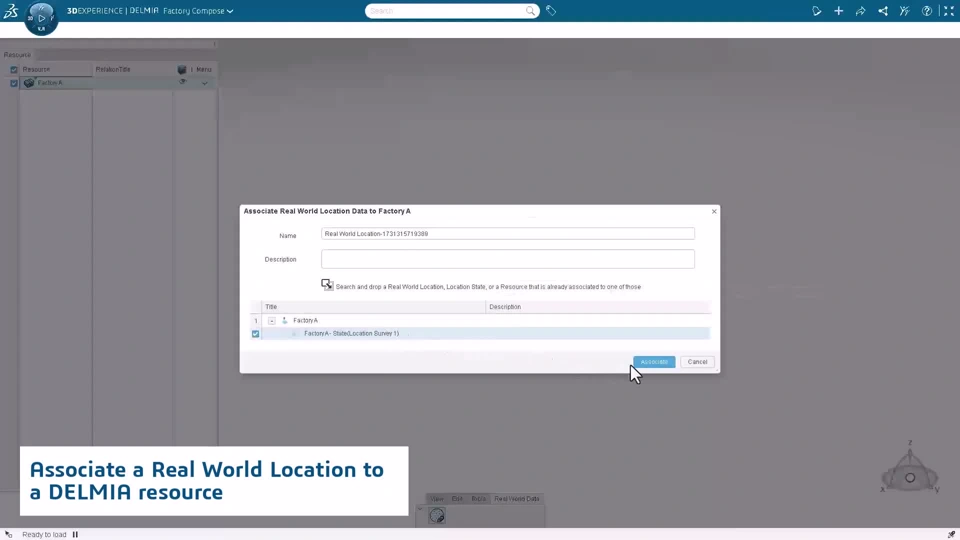The image size is (960, 540).
Task: Toggle the Resource header select-all checkbox
Action: (14, 70)
